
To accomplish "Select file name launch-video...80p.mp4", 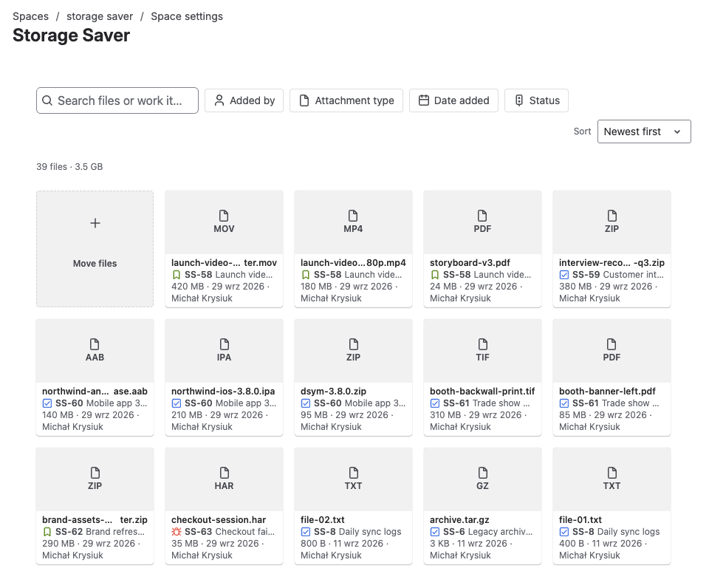I will tap(353, 263).
